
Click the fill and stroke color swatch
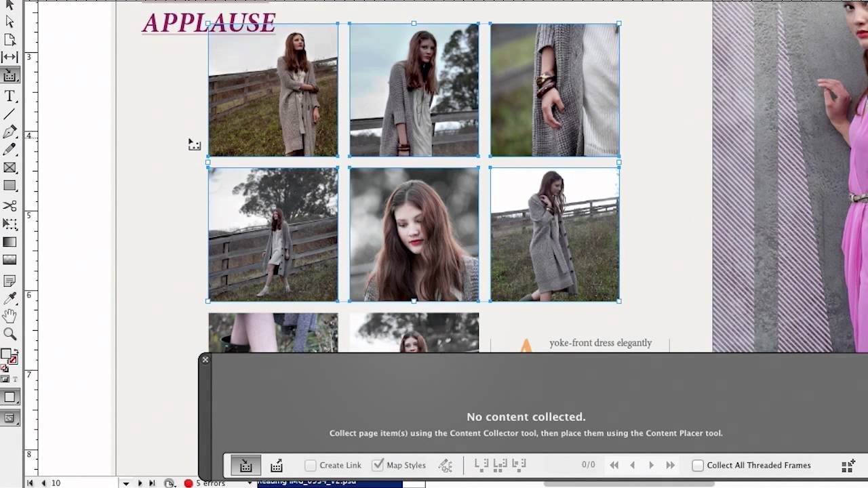tap(8, 356)
